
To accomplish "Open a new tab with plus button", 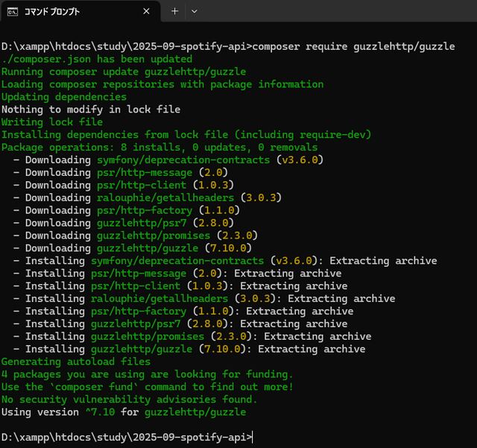I will click(x=174, y=12).
